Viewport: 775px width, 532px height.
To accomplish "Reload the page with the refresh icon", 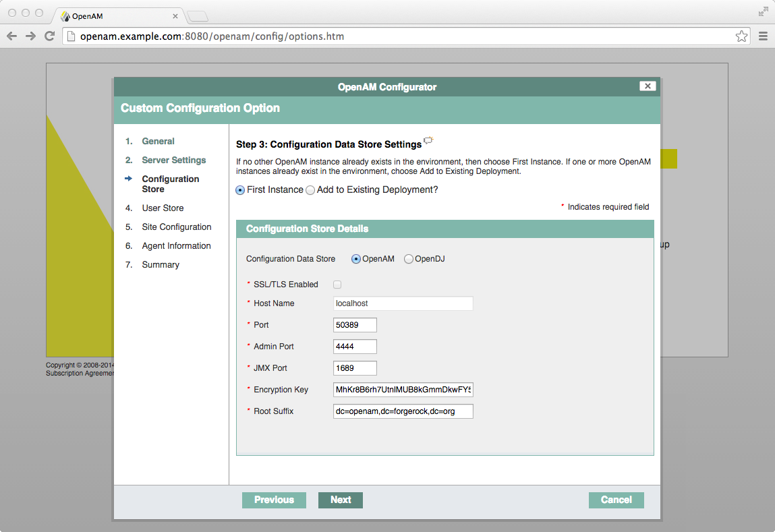I will (49, 36).
